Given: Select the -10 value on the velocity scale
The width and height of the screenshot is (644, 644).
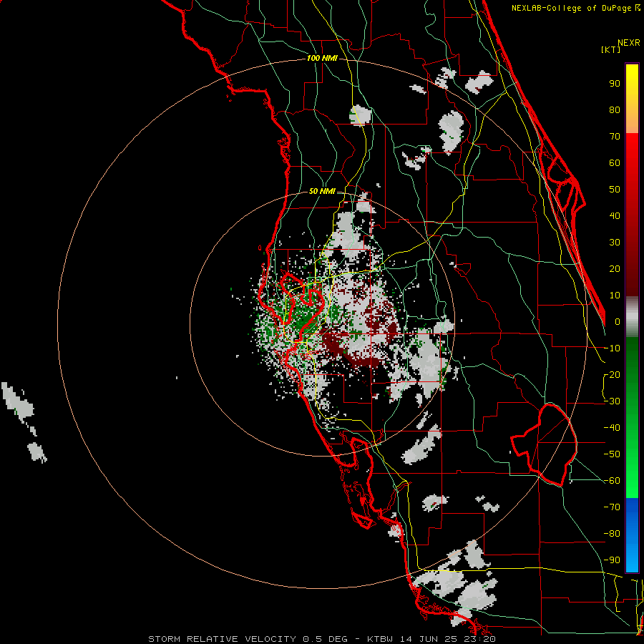Looking at the screenshot, I should click(x=612, y=348).
